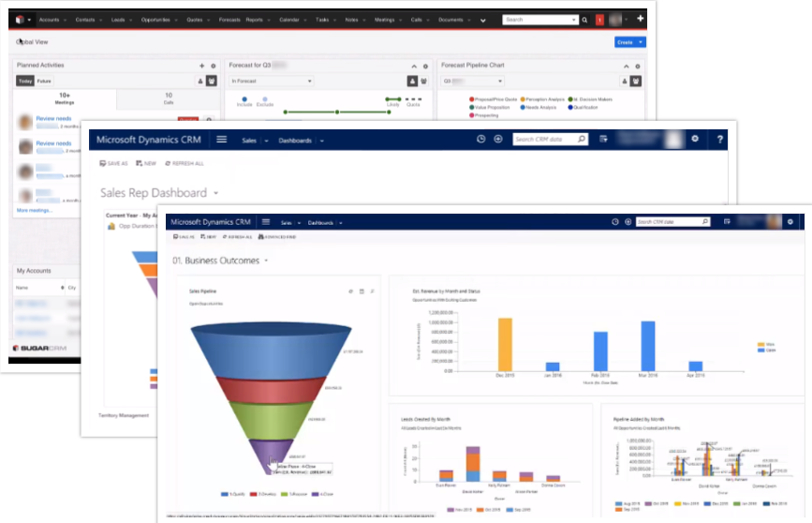This screenshot has height=523, width=812.
Task: Click quick create plus in middle Dynamics window
Action: coord(498,139)
